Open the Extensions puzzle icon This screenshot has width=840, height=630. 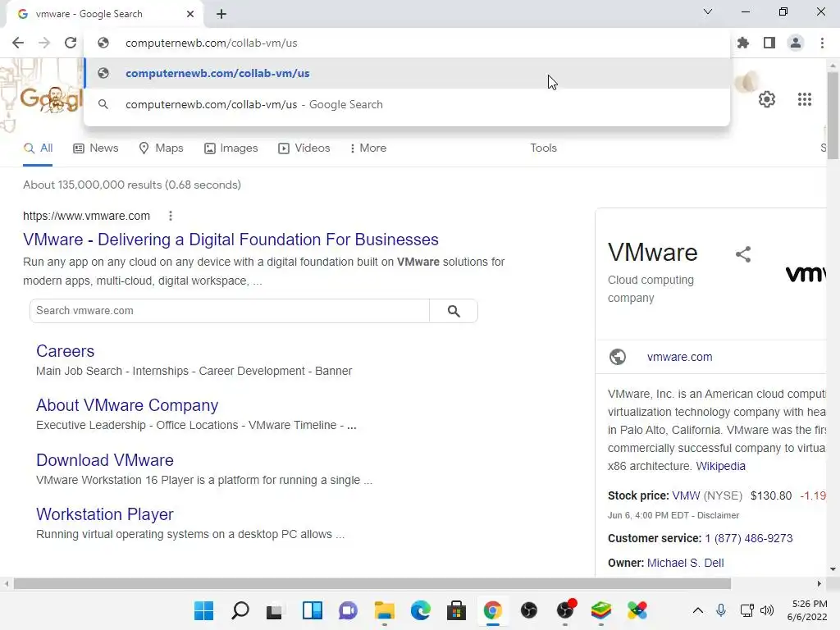743,43
